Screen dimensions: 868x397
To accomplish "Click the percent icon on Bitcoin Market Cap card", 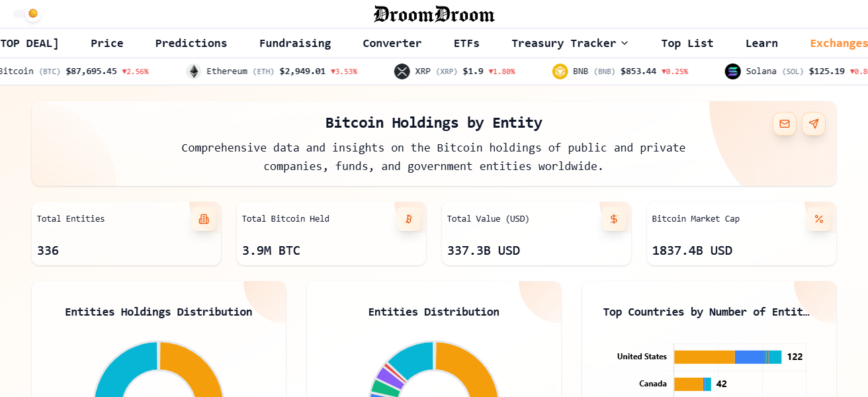I will click(819, 218).
